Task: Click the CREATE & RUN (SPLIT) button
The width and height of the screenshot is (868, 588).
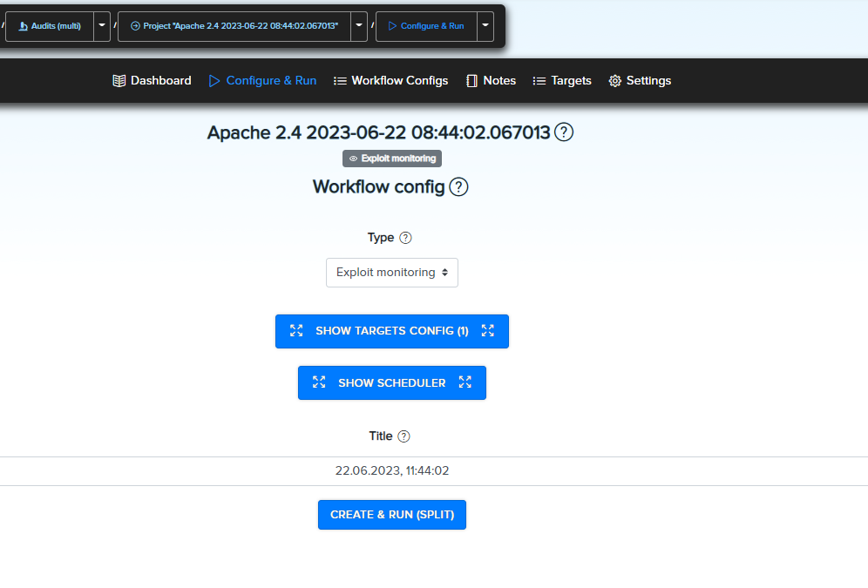Action: 391,514
